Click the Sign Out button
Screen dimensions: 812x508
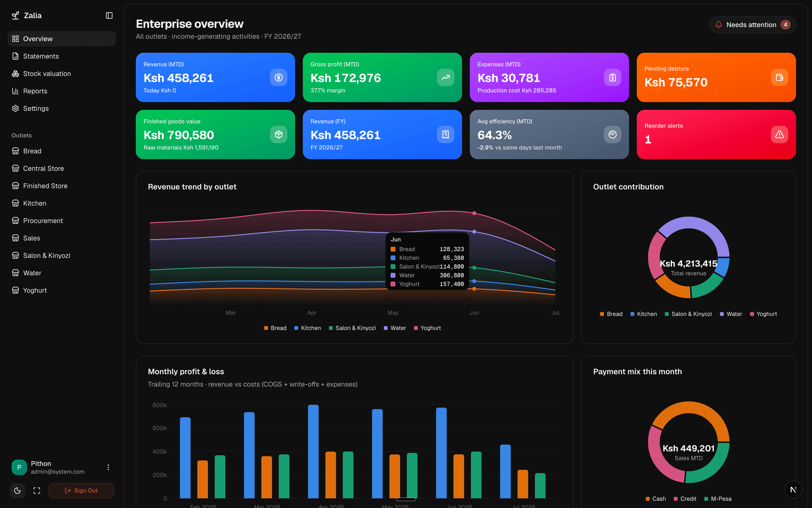click(81, 491)
